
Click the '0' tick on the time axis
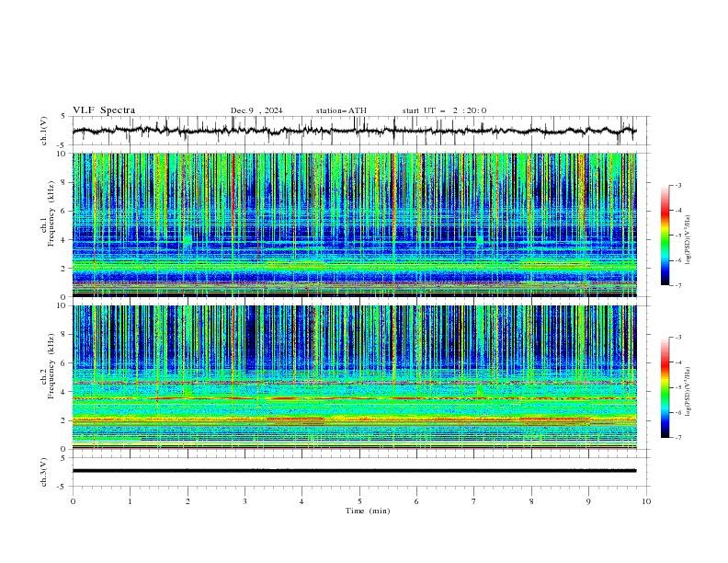tap(73, 501)
